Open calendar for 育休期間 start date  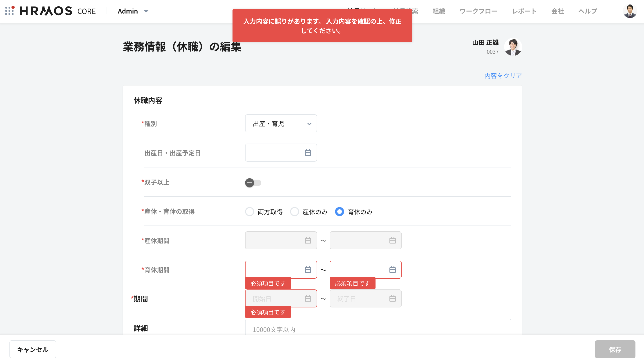308,270
